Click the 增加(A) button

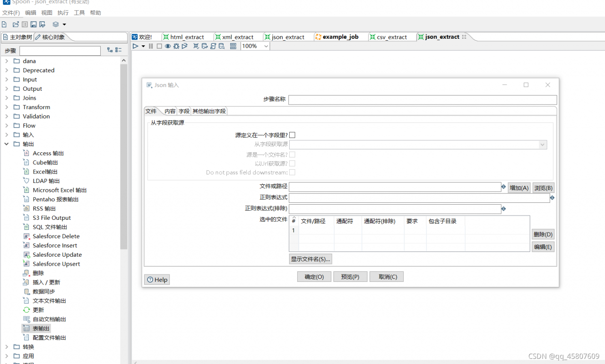coord(519,188)
